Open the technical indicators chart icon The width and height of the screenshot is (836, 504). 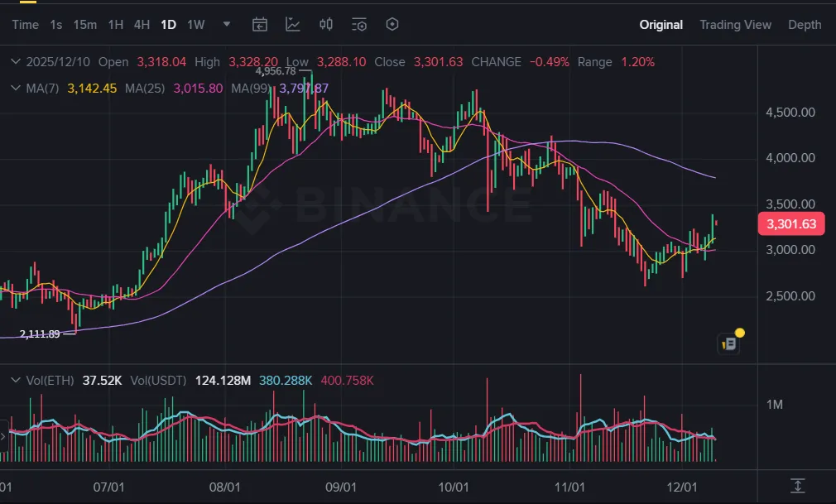pos(293,25)
